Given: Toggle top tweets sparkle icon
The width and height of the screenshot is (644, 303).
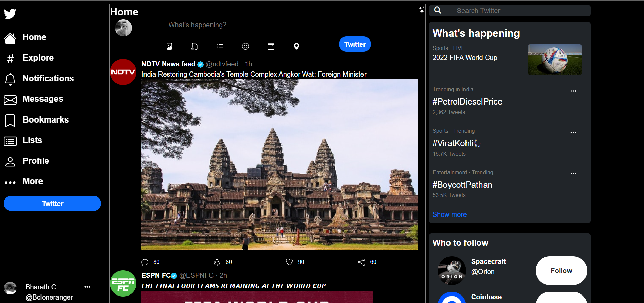Looking at the screenshot, I should tap(422, 10).
